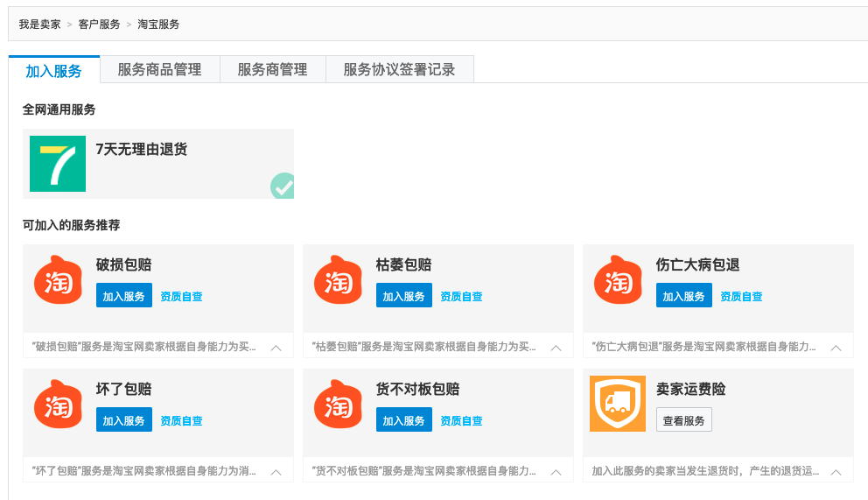Click the 破损包赔 description text
Image resolution: width=868 pixels, height=500 pixels.
(x=143, y=347)
